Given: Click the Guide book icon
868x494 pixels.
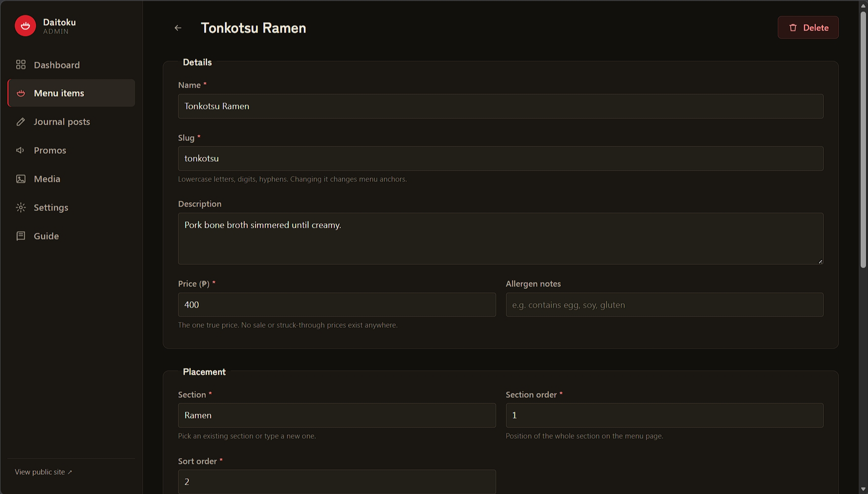Looking at the screenshot, I should pos(21,236).
